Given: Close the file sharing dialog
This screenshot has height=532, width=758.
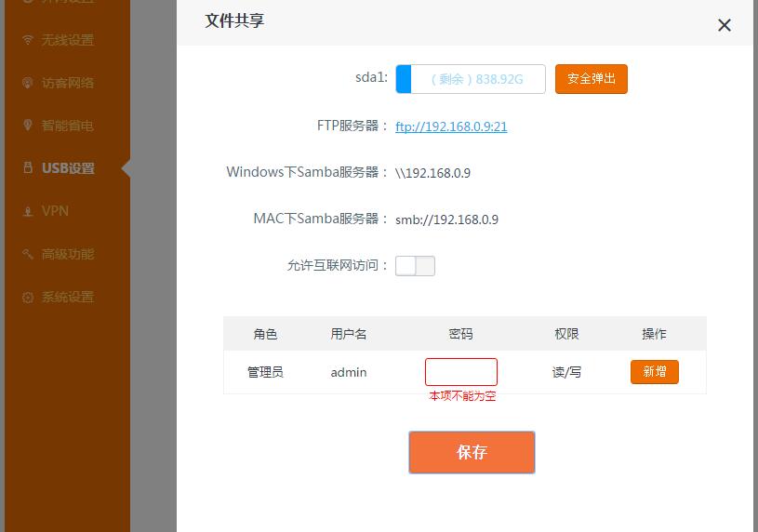Looking at the screenshot, I should (725, 25).
